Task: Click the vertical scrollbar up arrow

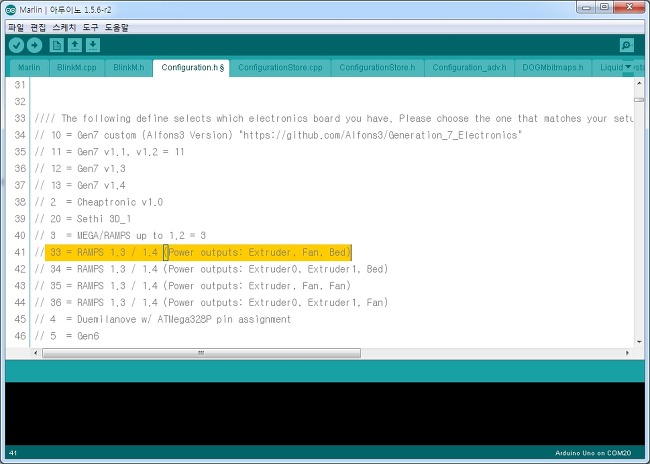Action: pos(639,83)
